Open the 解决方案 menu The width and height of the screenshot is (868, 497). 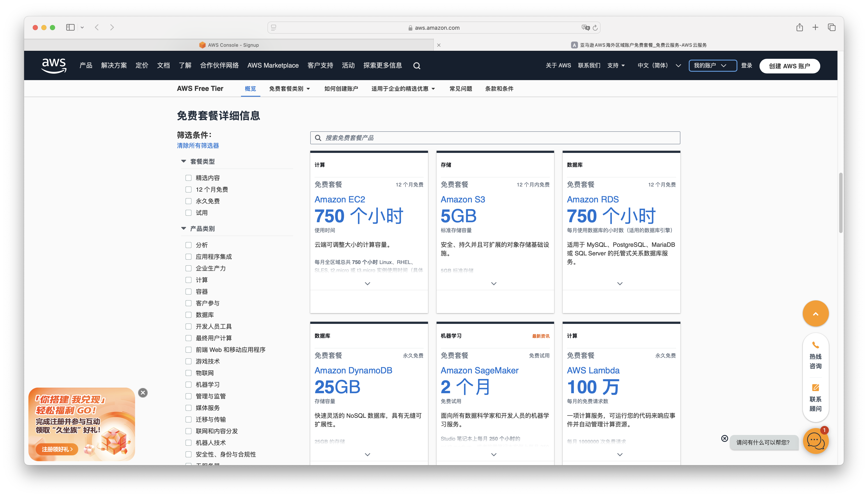[114, 65]
